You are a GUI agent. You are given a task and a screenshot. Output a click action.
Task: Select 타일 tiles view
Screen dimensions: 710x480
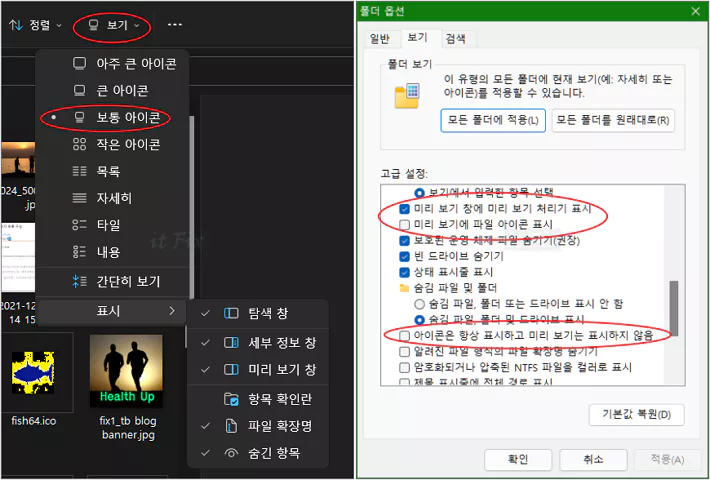click(x=112, y=225)
